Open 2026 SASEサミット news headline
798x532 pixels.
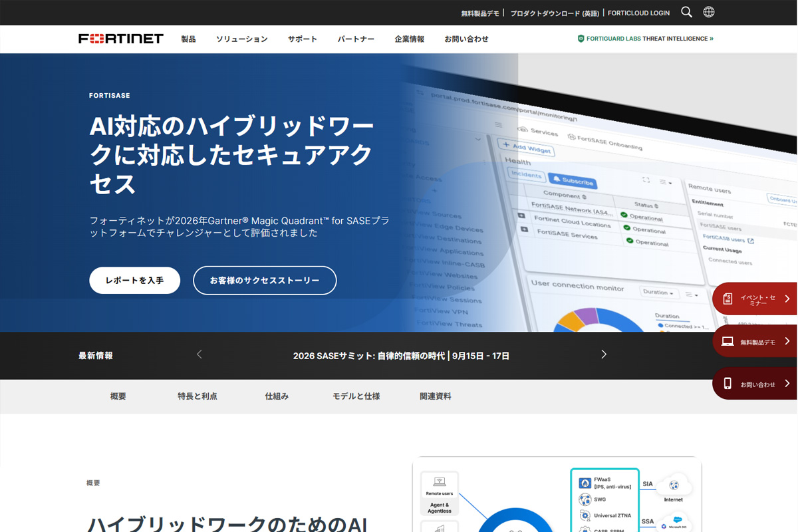401,356
